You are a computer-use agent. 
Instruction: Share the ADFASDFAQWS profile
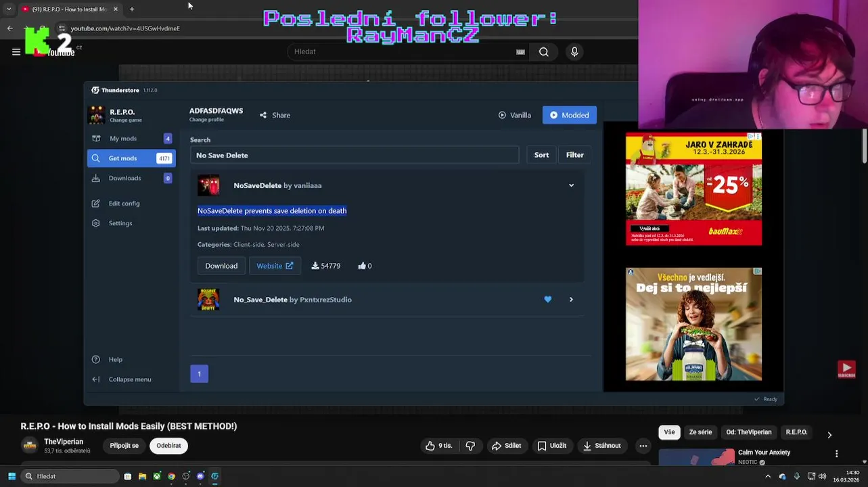[275, 115]
